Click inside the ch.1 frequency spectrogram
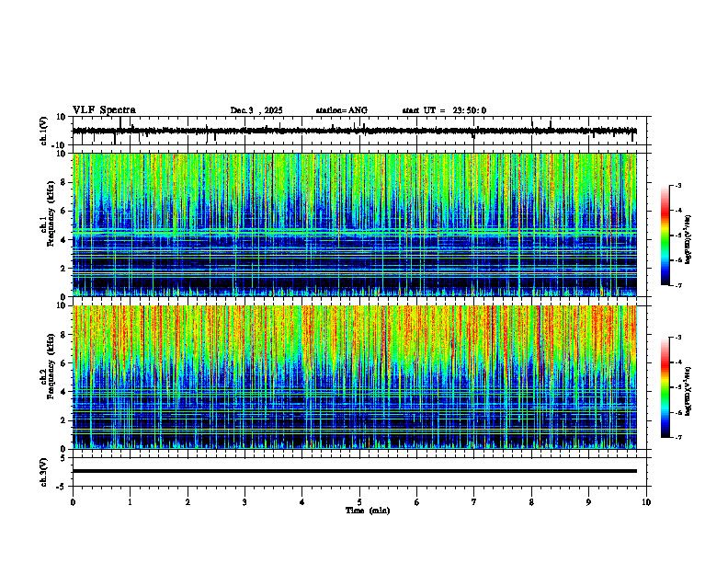Viewport: 728px width, 563px height. pos(355,224)
